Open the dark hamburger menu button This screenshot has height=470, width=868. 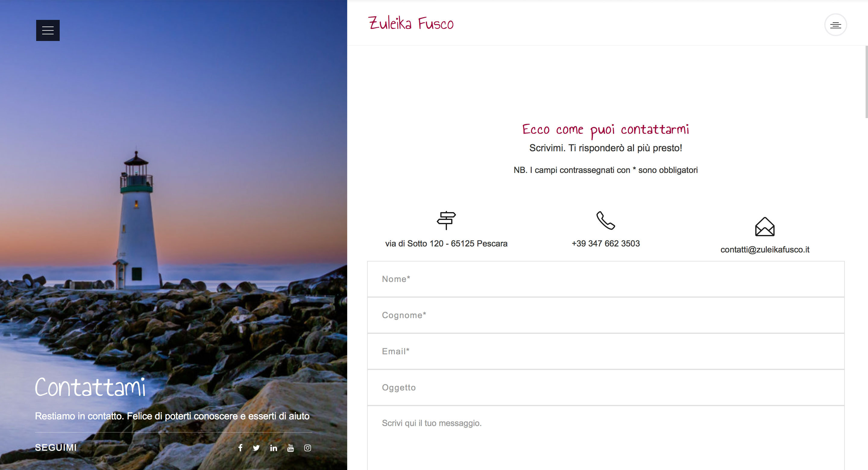pyautogui.click(x=48, y=30)
